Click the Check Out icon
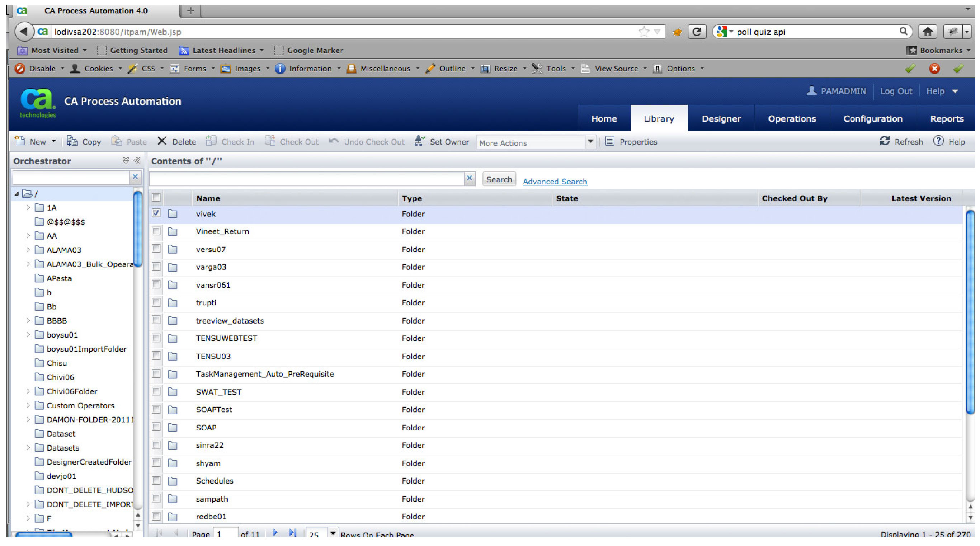Screen dimensions: 980x546 click(x=270, y=141)
